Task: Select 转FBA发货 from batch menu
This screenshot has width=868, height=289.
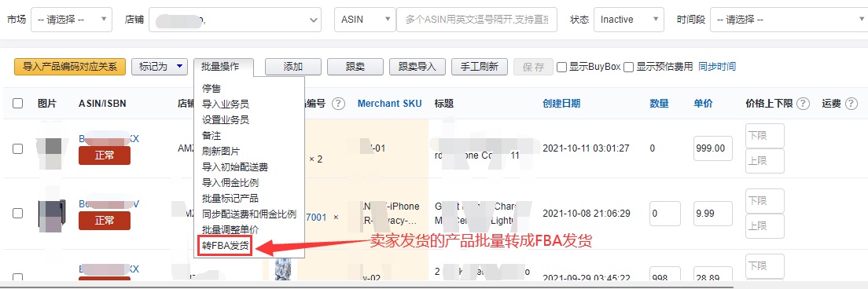Action: [226, 245]
